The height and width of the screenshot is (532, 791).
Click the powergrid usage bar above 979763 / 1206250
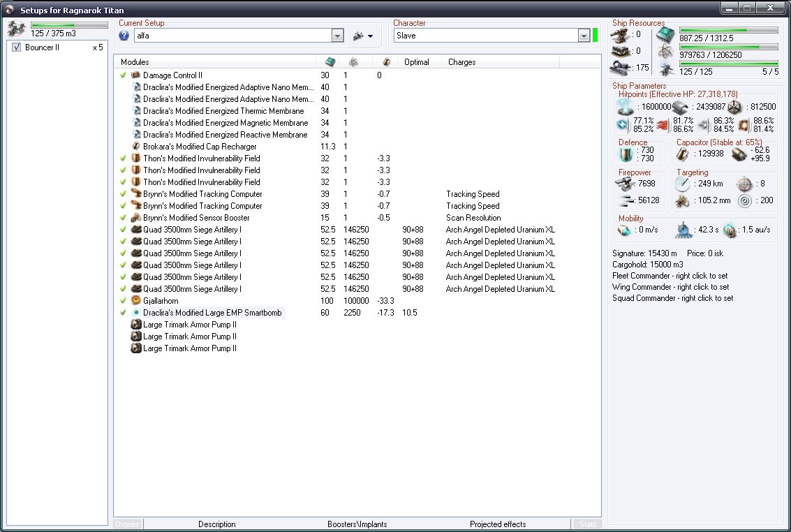pyautogui.click(x=729, y=47)
